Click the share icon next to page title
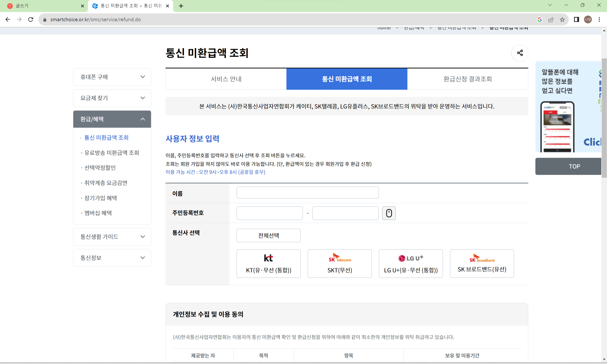The width and height of the screenshot is (607, 364). point(520,53)
